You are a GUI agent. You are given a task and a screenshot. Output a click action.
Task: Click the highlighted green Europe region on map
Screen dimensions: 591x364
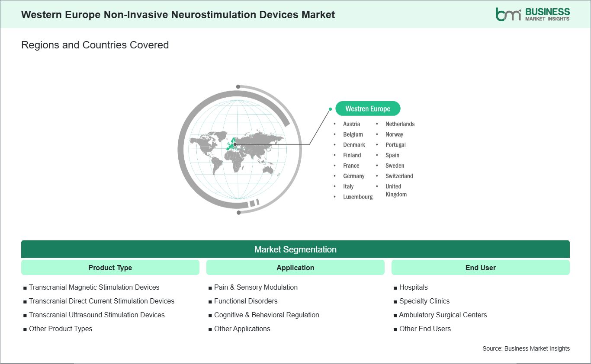pyautogui.click(x=232, y=144)
